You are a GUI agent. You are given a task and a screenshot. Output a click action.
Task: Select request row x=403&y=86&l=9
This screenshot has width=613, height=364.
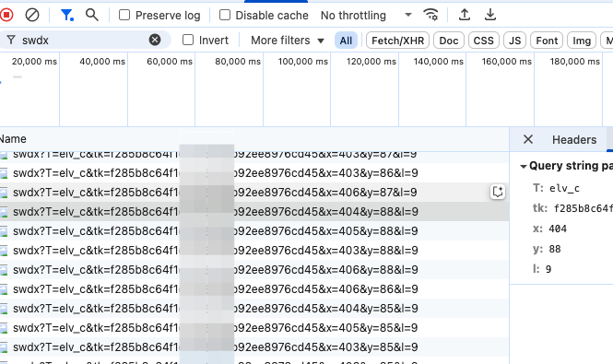click(x=254, y=173)
